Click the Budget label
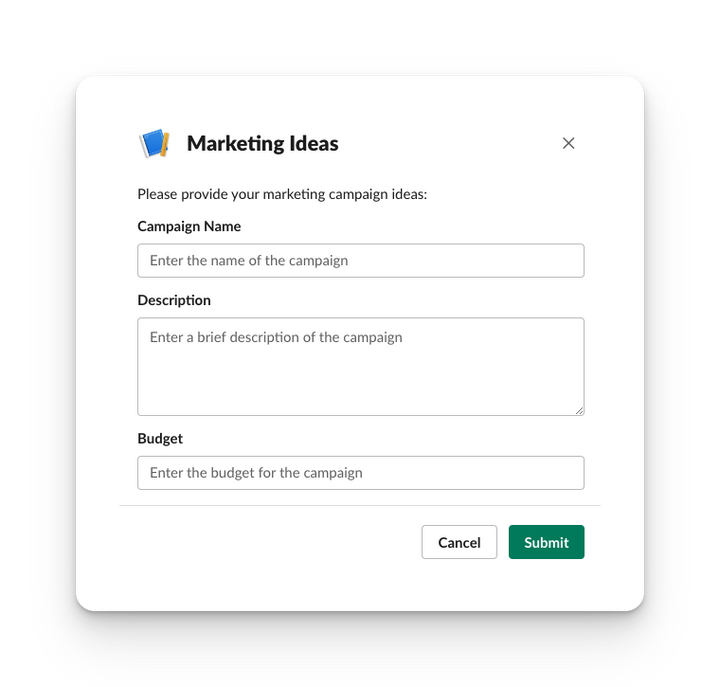The width and height of the screenshot is (720, 687). [x=160, y=438]
